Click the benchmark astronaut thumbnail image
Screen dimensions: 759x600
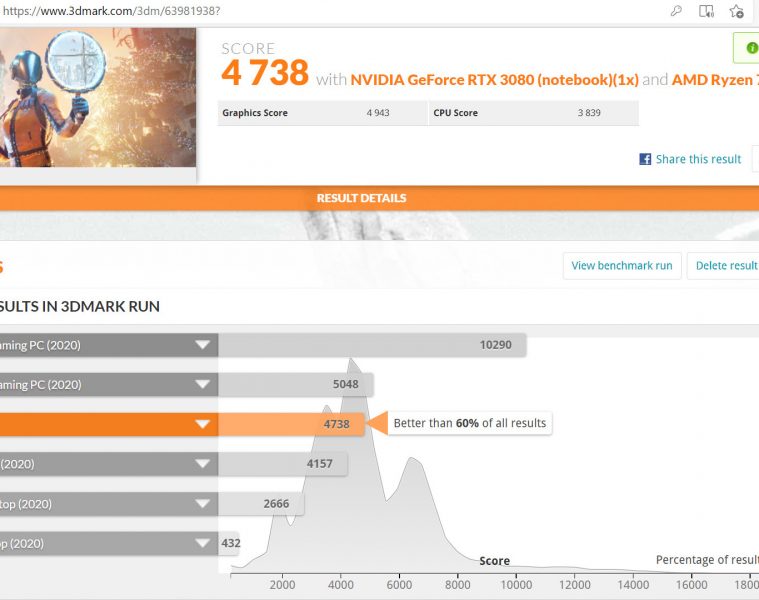pos(98,97)
